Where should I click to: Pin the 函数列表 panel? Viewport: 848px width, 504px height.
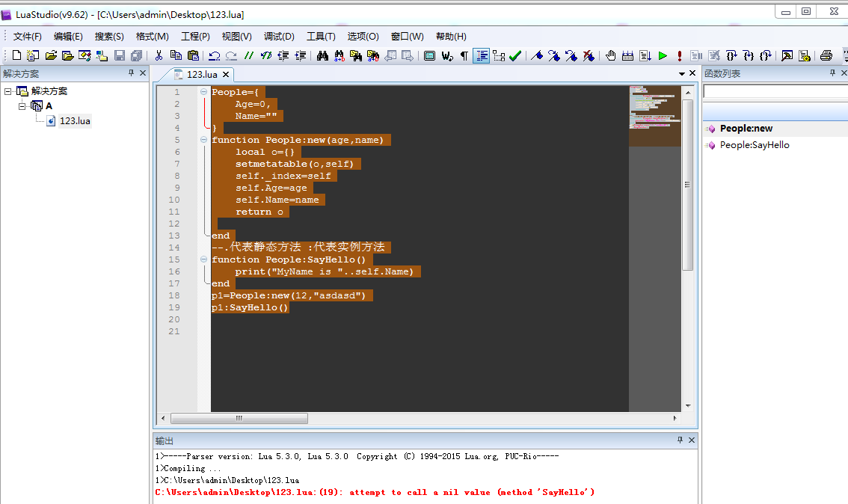(x=833, y=73)
